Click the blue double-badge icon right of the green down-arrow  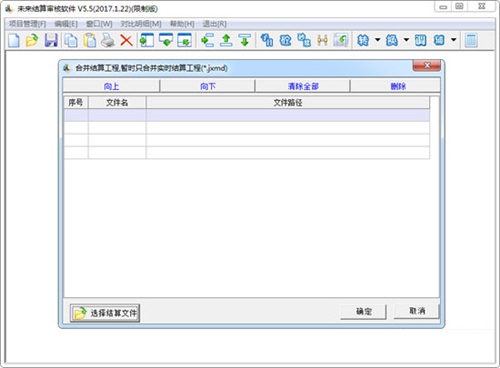[x=267, y=40]
